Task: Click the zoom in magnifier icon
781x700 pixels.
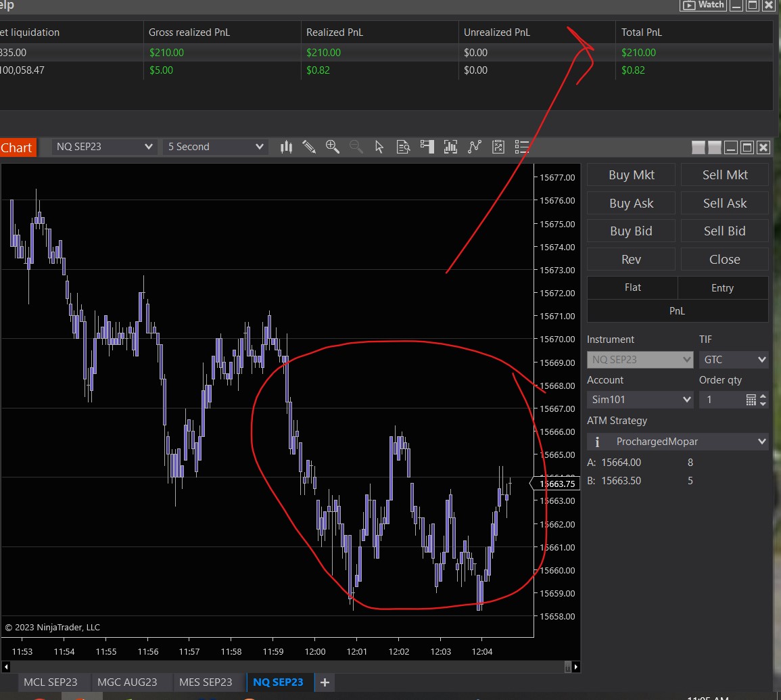Action: [x=332, y=147]
